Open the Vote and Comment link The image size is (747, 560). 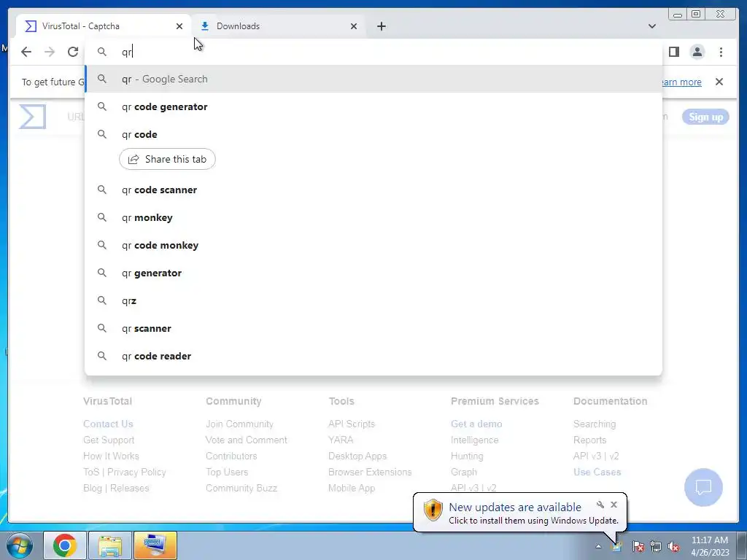pyautogui.click(x=247, y=440)
